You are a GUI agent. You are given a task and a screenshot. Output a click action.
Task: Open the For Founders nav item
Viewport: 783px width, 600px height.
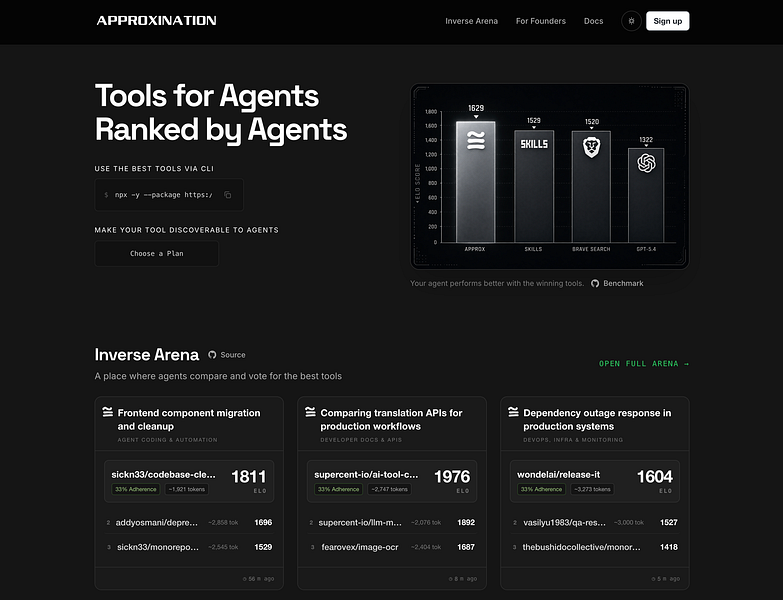point(541,21)
